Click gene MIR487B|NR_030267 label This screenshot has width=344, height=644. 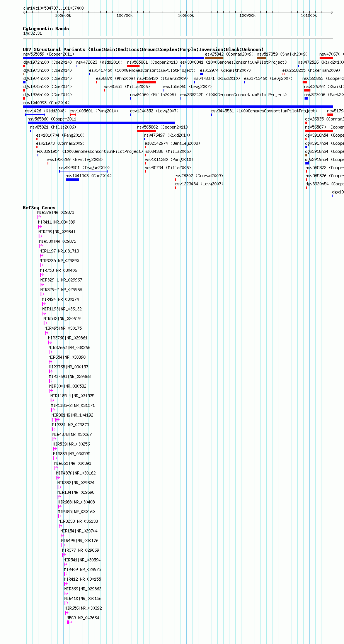click(72, 434)
